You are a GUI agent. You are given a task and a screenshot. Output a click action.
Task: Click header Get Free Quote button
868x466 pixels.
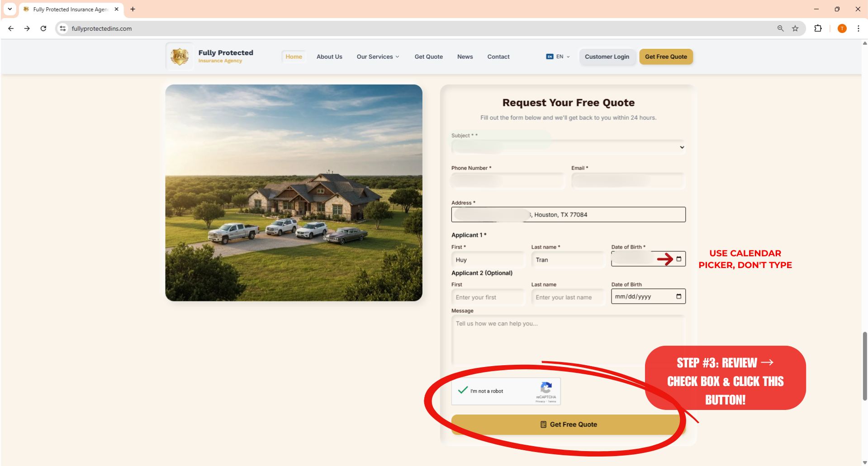coord(666,56)
